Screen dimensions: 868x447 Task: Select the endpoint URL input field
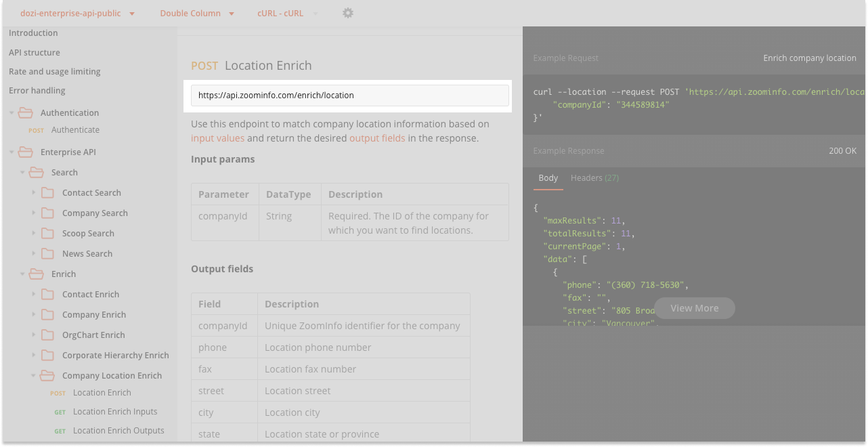tap(349, 95)
